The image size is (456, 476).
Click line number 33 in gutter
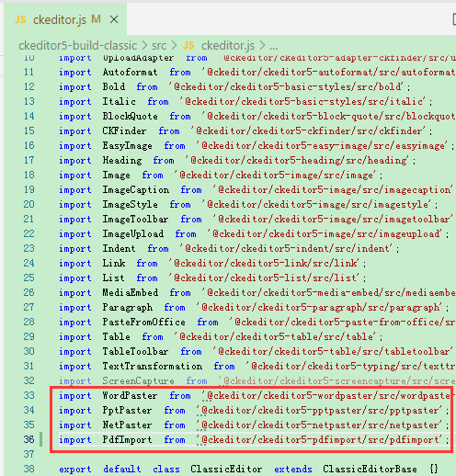(29, 395)
